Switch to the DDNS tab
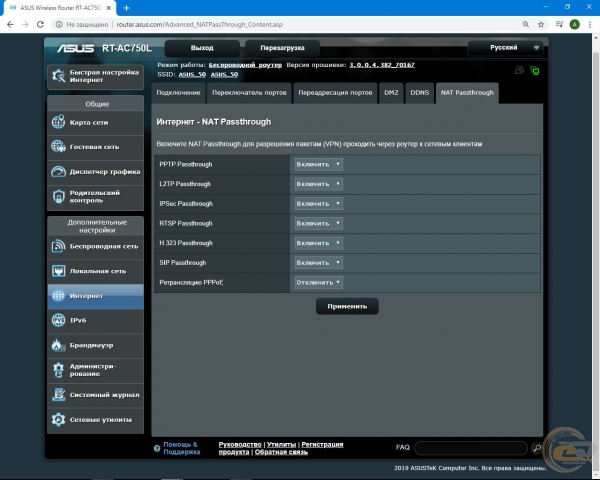This screenshot has height=480, width=600. click(x=420, y=92)
